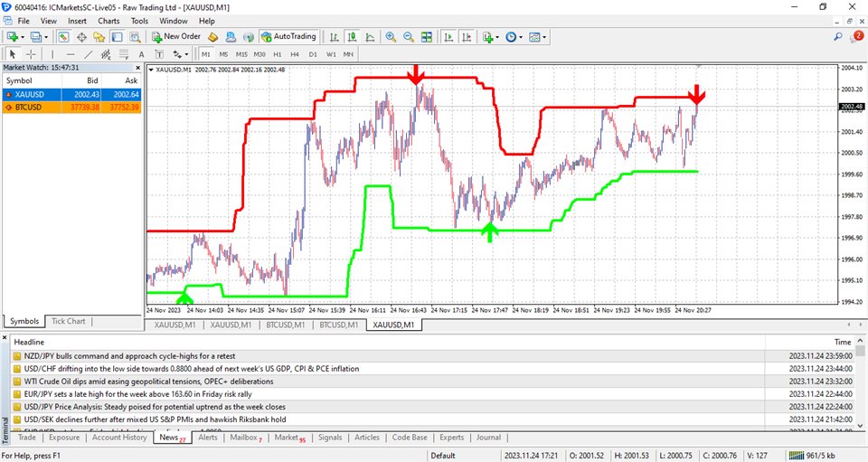Click the user account icon beside MetaEditor
Image resolution: width=868 pixels, height=462 pixels.
(231, 37)
